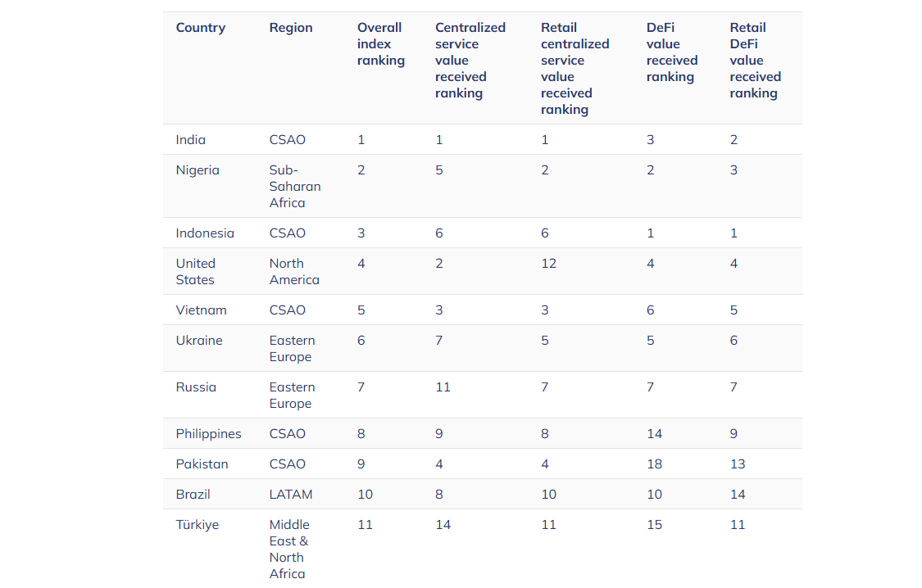Click the DeFi value received ranking header

(x=671, y=52)
